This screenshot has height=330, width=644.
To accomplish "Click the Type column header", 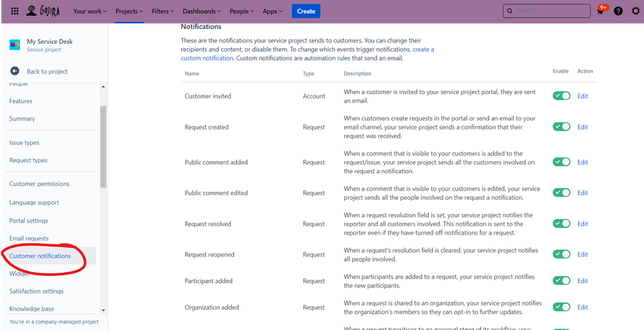I will click(x=308, y=73).
